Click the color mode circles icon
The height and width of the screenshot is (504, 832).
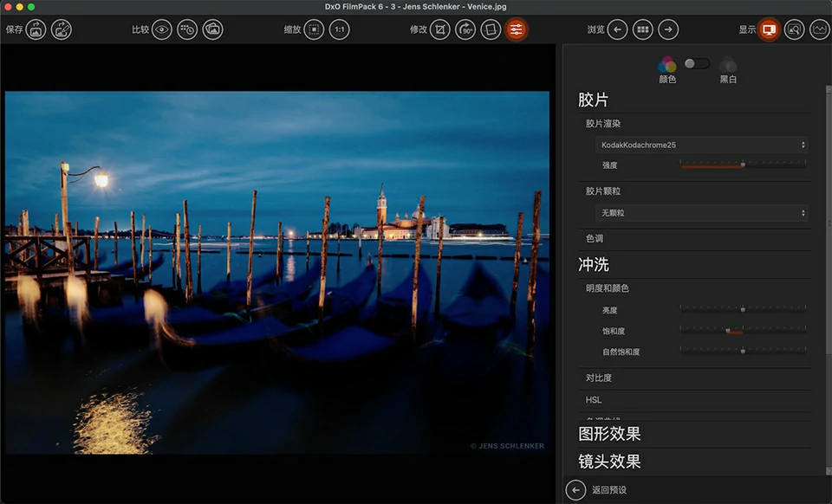point(667,65)
